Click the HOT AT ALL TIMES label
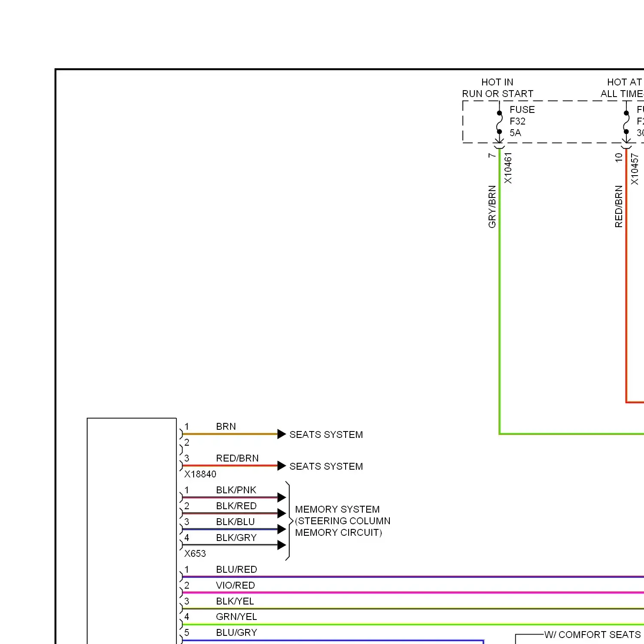This screenshot has height=644, width=644. tap(622, 88)
